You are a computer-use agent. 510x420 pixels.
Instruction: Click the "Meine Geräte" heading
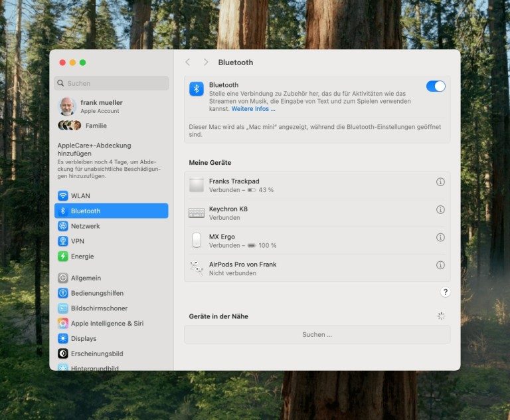tap(210, 162)
